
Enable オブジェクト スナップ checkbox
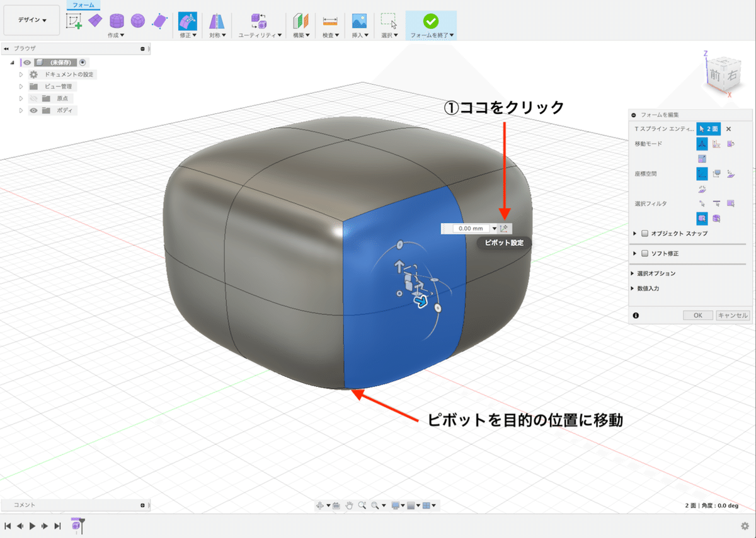644,233
